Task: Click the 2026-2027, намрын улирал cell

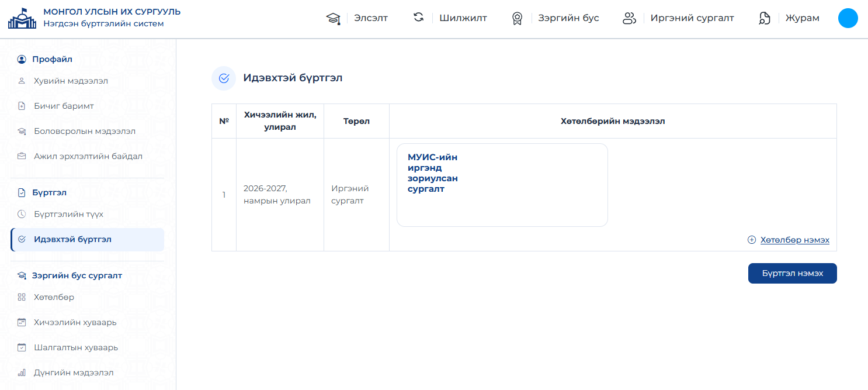Action: coord(280,195)
